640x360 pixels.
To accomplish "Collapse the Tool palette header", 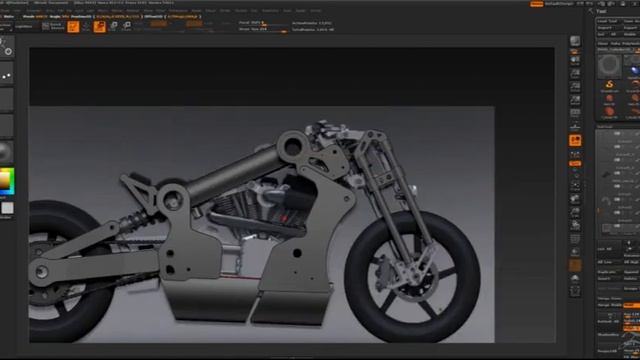I will click(602, 11).
